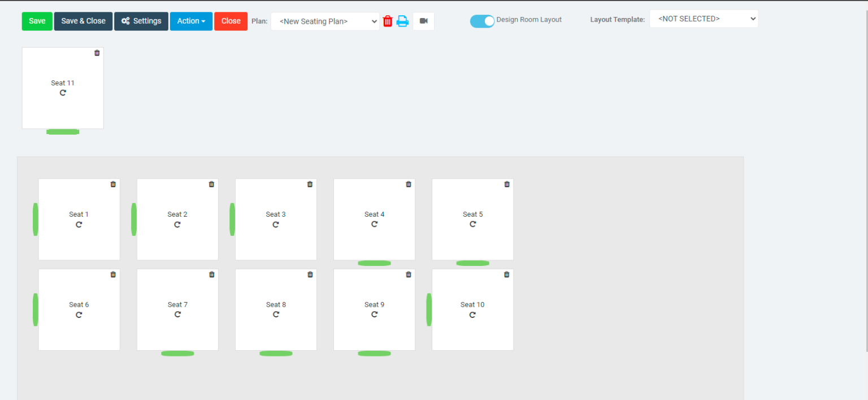Rotate Seat 10

point(472,315)
